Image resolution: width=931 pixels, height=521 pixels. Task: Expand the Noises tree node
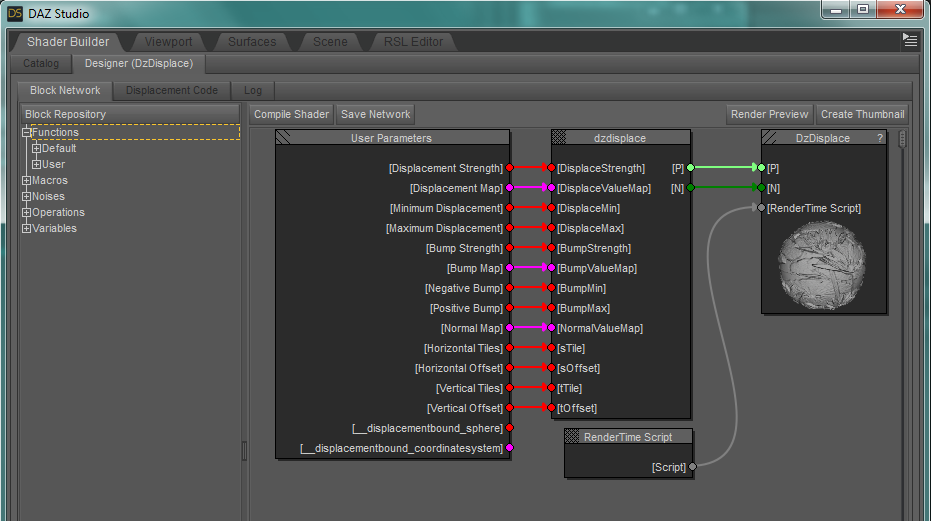[x=26, y=196]
